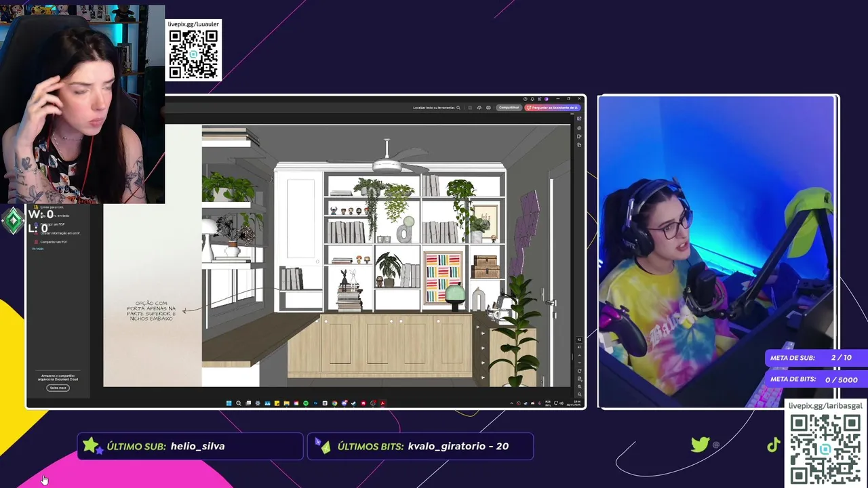The image size is (868, 488).
Task: Click the livepix.gg/laribasgal QR code
Action: pos(825,449)
